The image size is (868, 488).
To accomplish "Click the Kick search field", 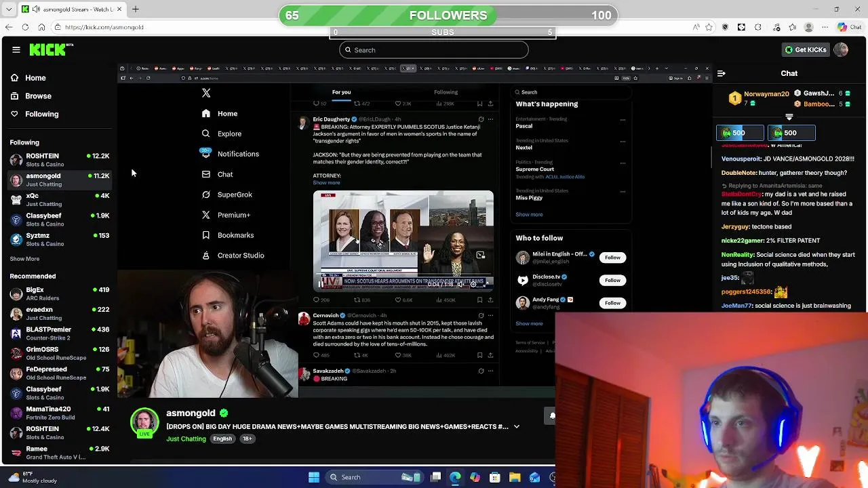I will [434, 50].
